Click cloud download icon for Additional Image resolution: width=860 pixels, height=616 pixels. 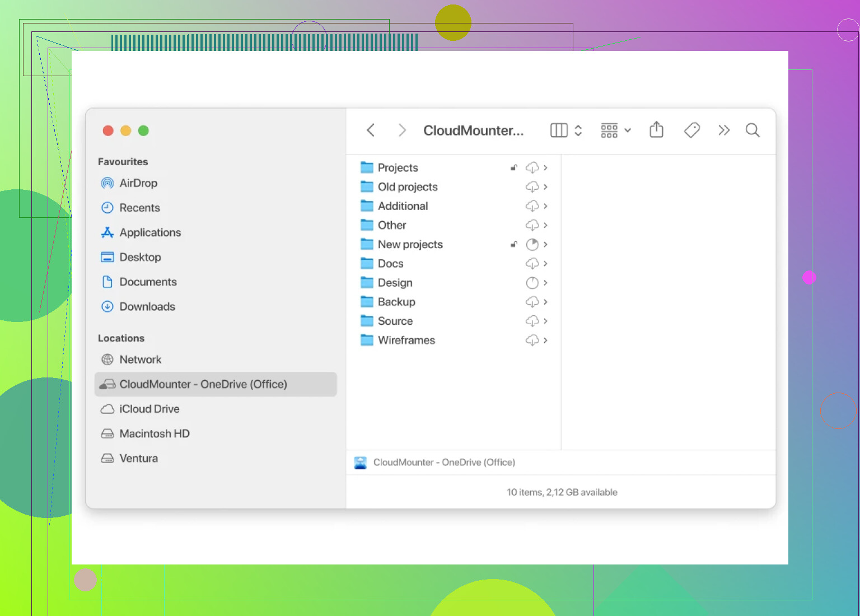coord(532,206)
